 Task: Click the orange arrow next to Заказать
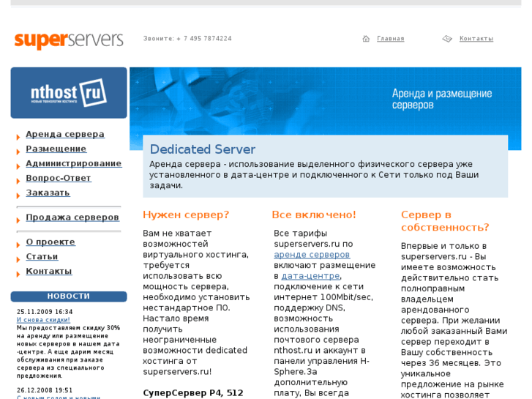(18, 195)
